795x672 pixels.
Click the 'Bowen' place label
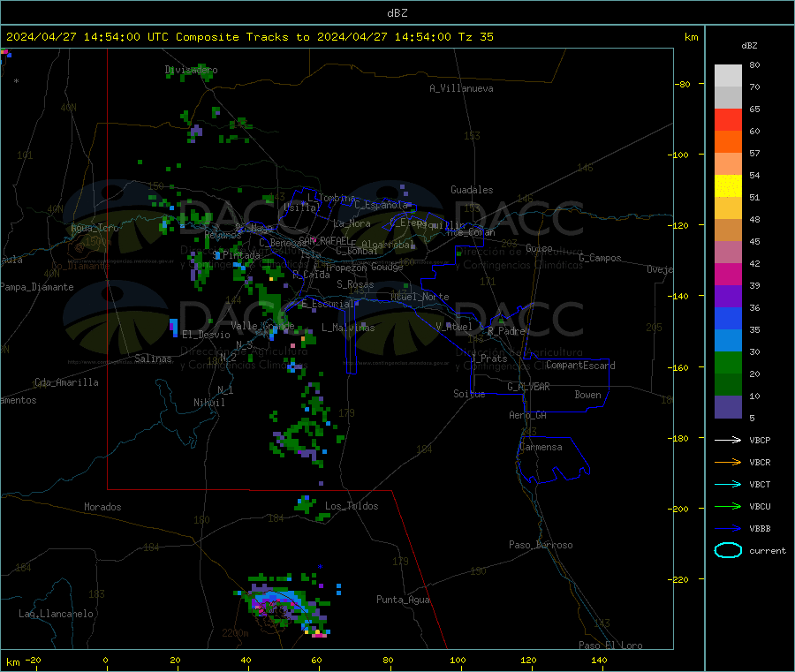click(587, 394)
